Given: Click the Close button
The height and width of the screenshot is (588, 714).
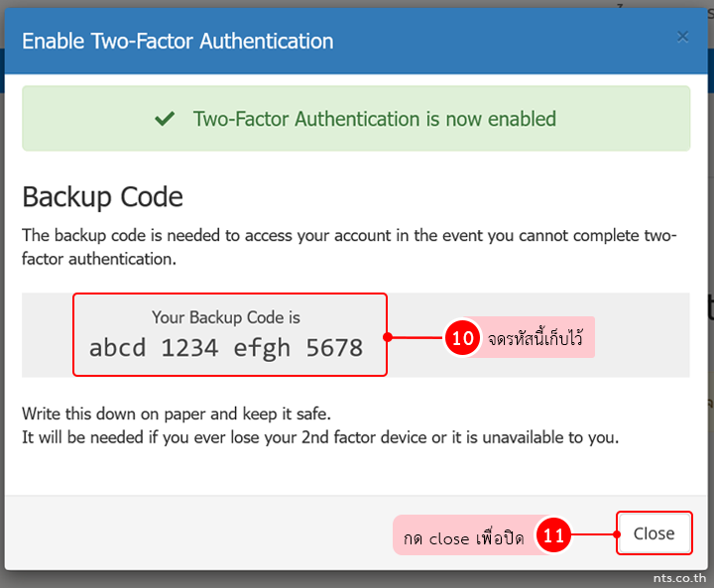Looking at the screenshot, I should 654,533.
